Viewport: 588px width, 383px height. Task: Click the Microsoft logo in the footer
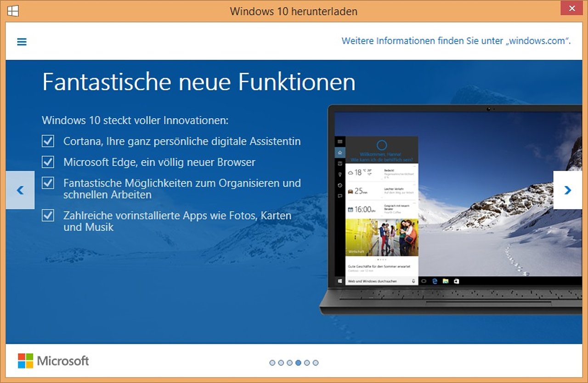(x=53, y=361)
